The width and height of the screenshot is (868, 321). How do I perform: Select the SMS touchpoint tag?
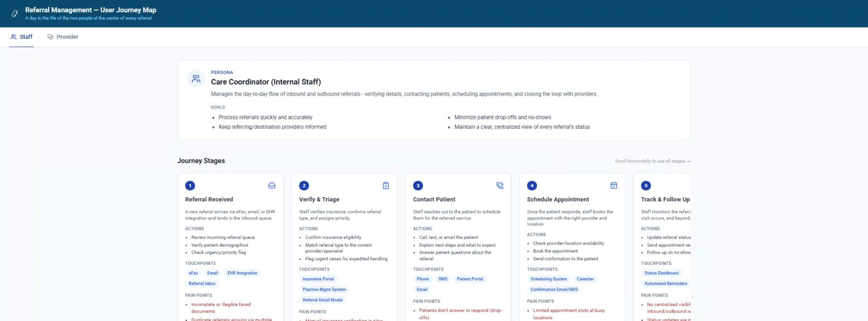coord(443,279)
